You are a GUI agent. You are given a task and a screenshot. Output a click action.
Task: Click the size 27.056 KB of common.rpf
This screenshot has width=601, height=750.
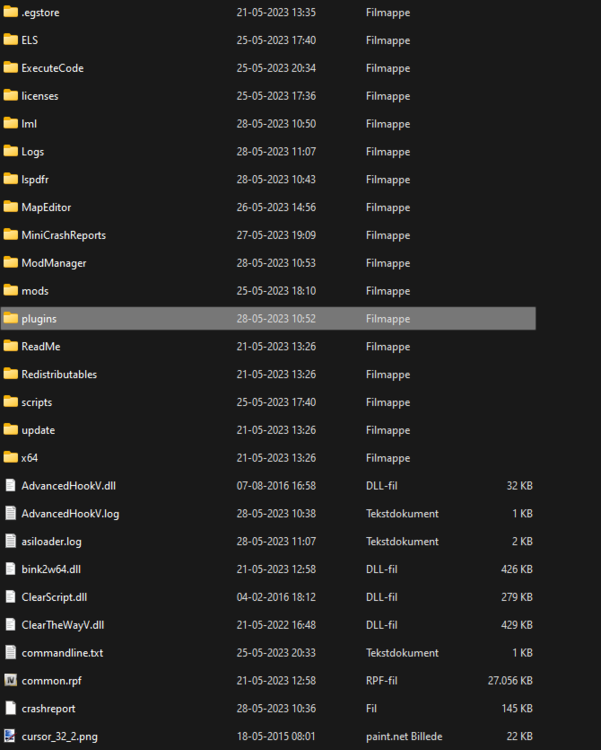click(510, 680)
